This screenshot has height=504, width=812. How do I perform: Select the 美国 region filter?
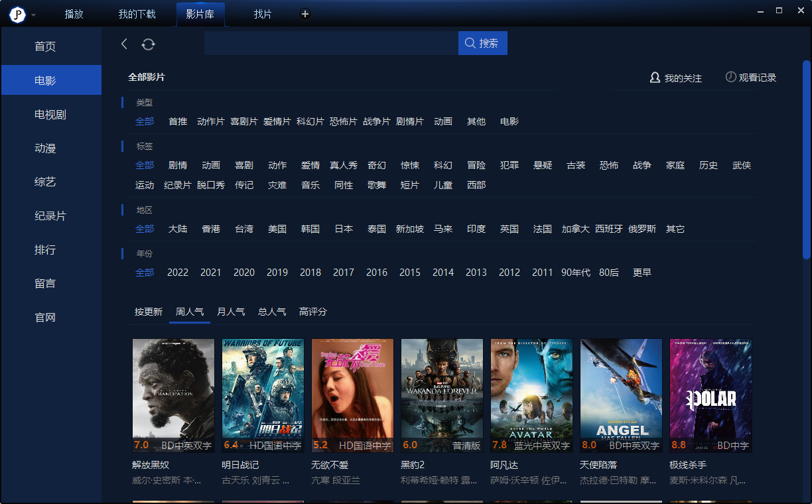(x=277, y=229)
